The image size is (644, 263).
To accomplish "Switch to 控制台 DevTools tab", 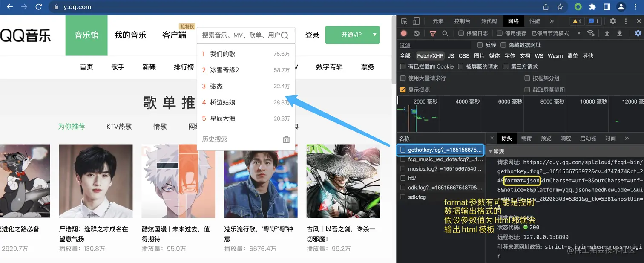I will point(462,21).
